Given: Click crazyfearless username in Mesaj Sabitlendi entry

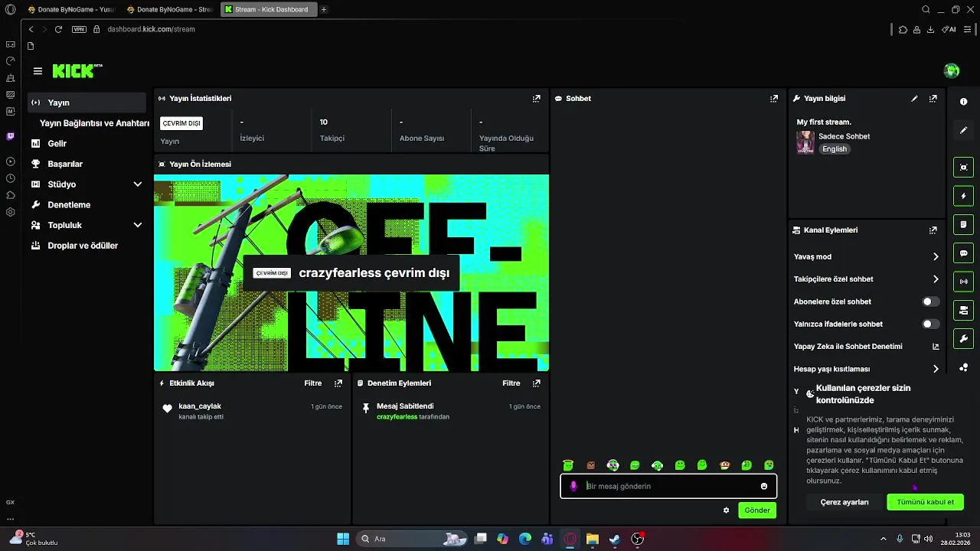Looking at the screenshot, I should (x=397, y=417).
